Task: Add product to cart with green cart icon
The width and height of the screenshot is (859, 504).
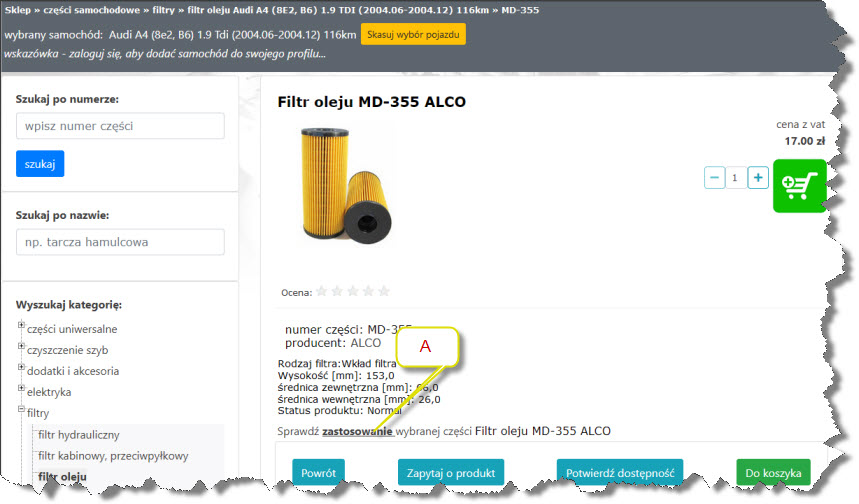Action: click(799, 186)
